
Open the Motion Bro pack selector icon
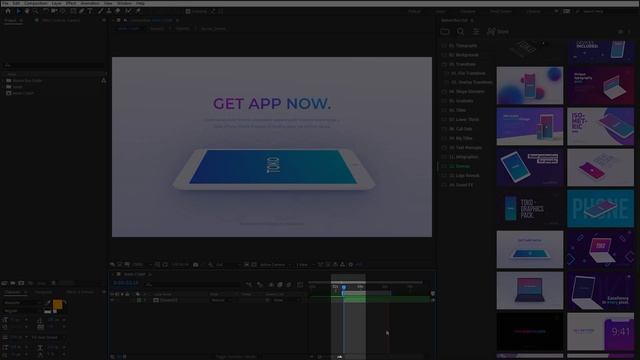pos(445,31)
